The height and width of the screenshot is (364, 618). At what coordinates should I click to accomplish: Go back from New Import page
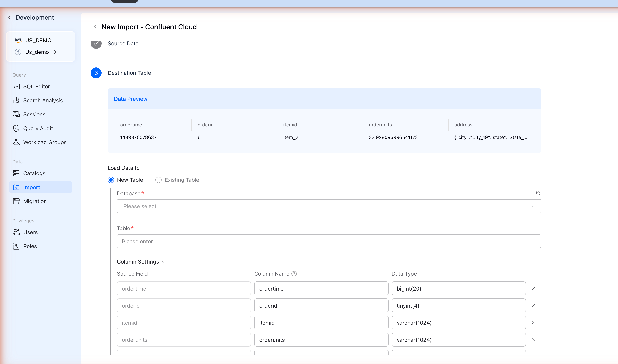95,27
